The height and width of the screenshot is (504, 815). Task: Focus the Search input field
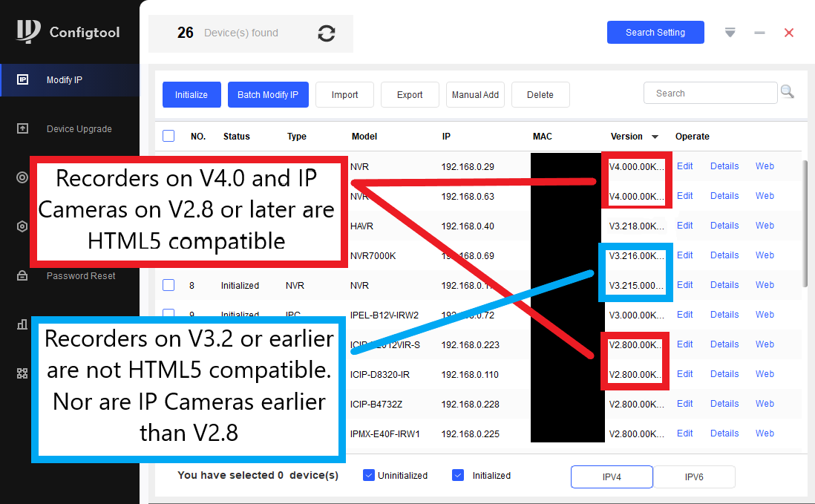tap(710, 93)
